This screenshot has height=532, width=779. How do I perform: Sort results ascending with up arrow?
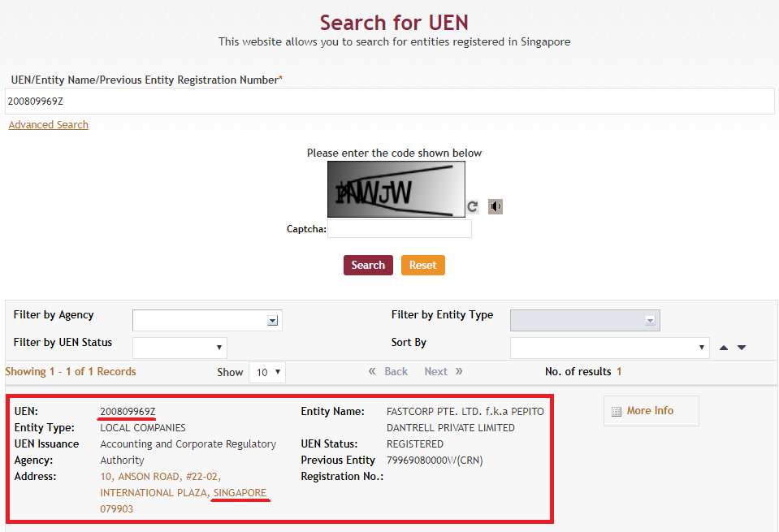pos(723,348)
